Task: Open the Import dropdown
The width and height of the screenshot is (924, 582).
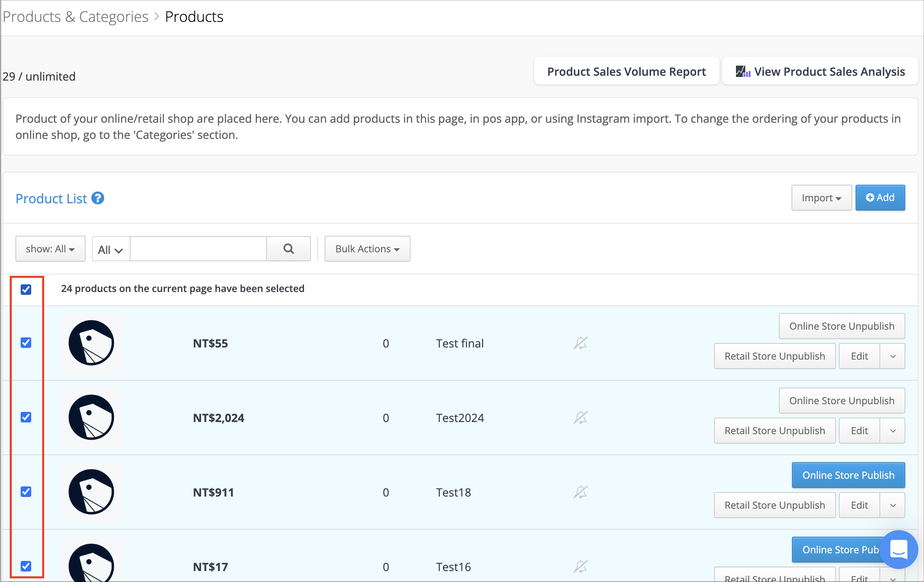Action: tap(821, 198)
